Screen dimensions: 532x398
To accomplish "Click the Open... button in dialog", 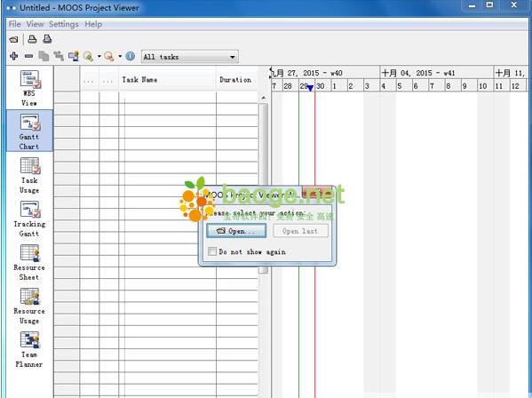I will pyautogui.click(x=236, y=231).
